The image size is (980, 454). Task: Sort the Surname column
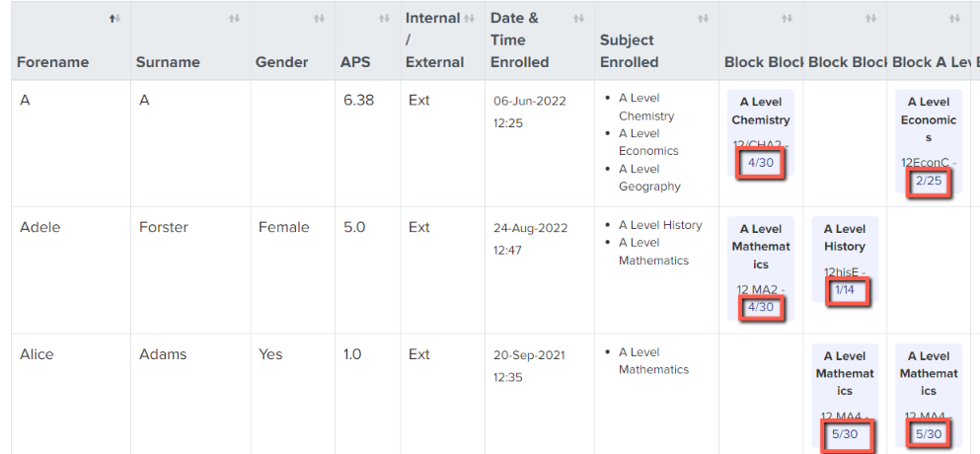click(x=234, y=19)
